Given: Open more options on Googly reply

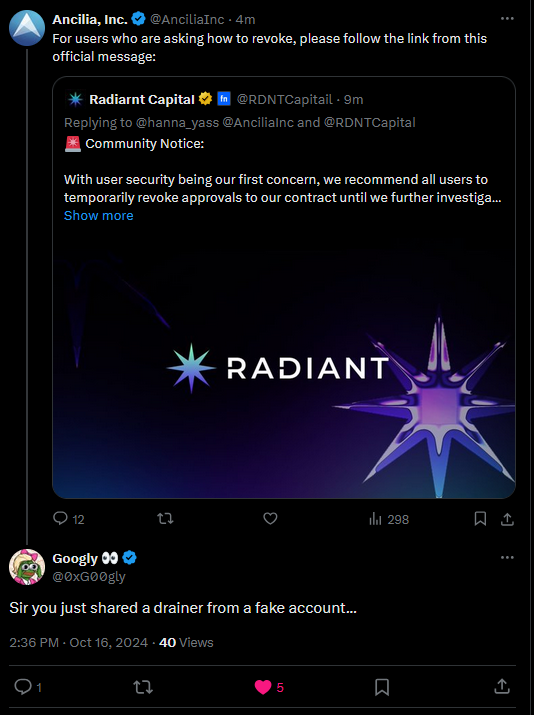Looking at the screenshot, I should click(x=507, y=558).
